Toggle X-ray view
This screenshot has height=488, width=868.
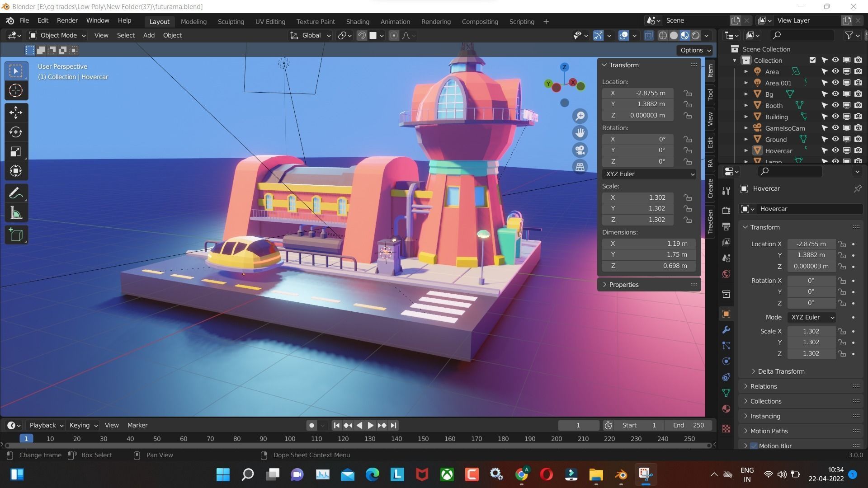(x=648, y=35)
